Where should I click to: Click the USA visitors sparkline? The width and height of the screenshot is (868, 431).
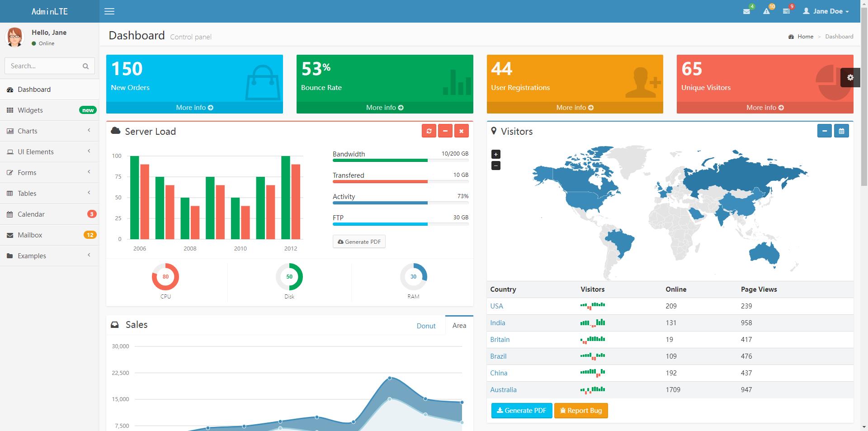coord(593,306)
